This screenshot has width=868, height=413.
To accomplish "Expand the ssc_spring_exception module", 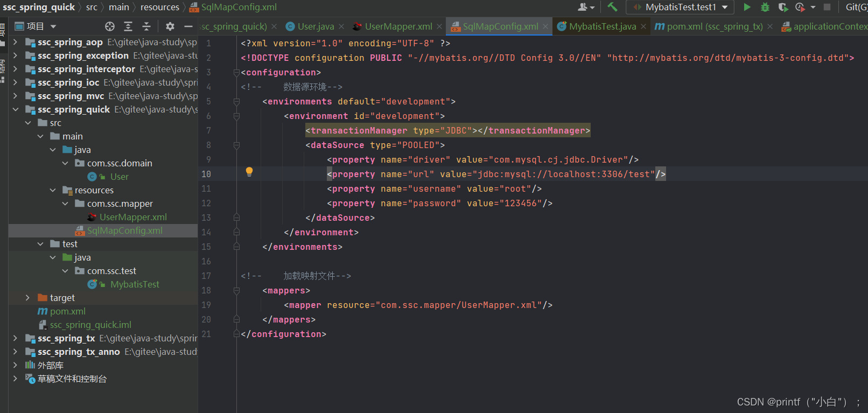I will click(x=15, y=55).
